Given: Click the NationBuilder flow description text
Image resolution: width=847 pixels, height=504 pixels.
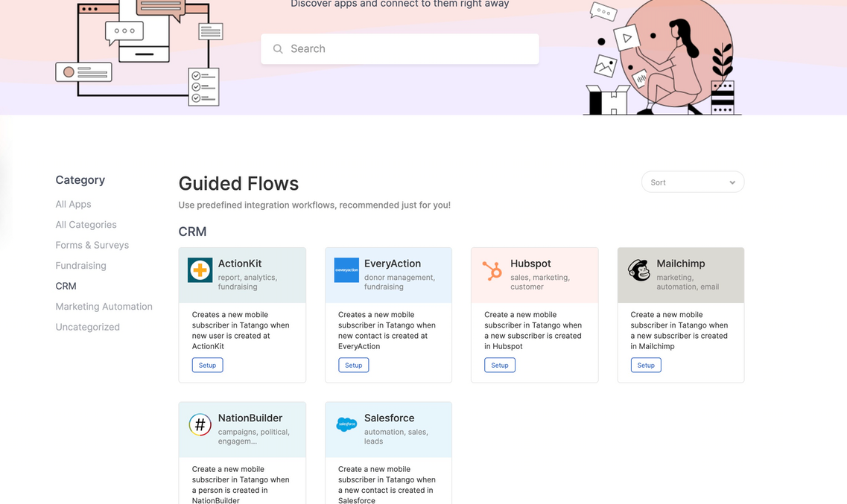Looking at the screenshot, I should [241, 485].
